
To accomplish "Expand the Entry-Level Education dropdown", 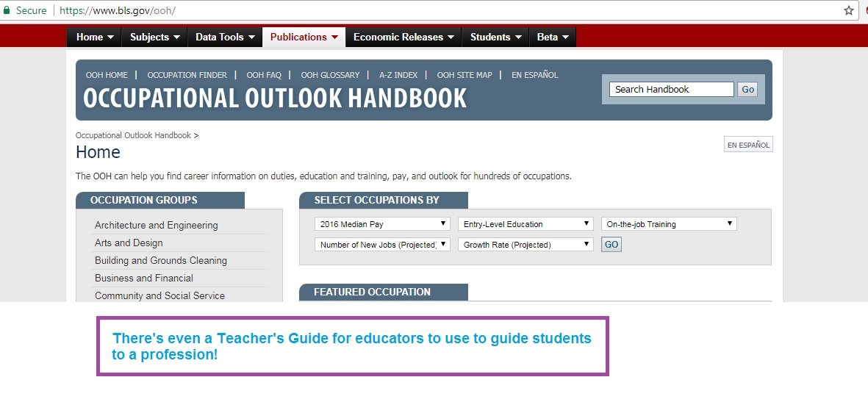I will coord(526,224).
